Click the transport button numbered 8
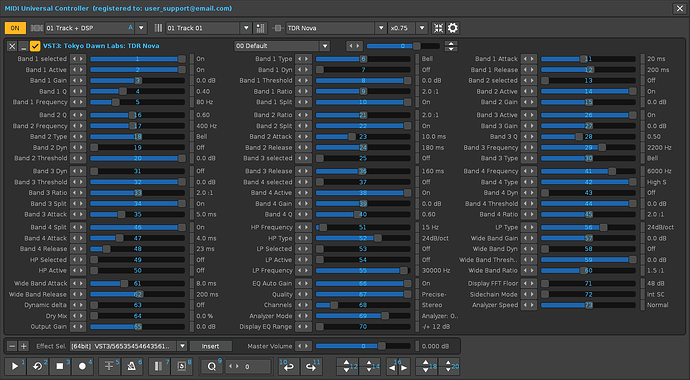Viewport: 690px width, 380px height. 181,366
